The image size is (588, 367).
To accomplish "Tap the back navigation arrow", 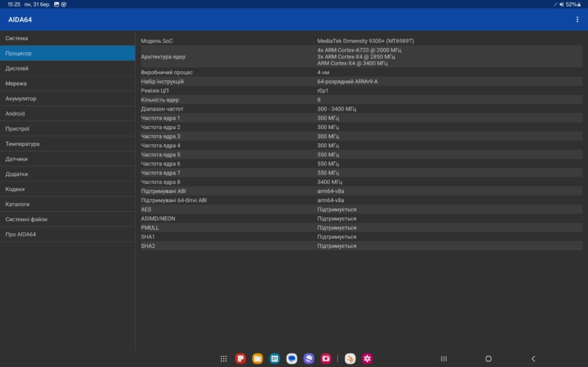I will 533,359.
